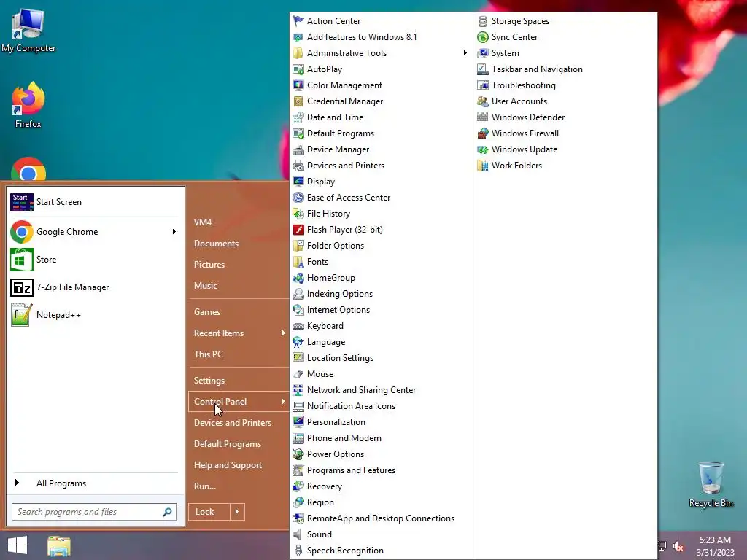Click Windows Firewall icon
This screenshot has height=560, width=747.
(483, 133)
